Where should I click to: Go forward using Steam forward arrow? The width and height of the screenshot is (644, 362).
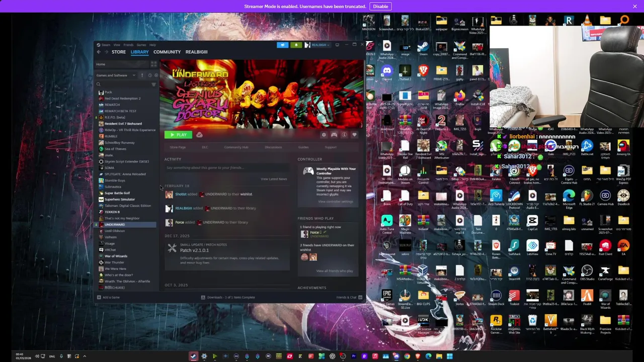107,52
